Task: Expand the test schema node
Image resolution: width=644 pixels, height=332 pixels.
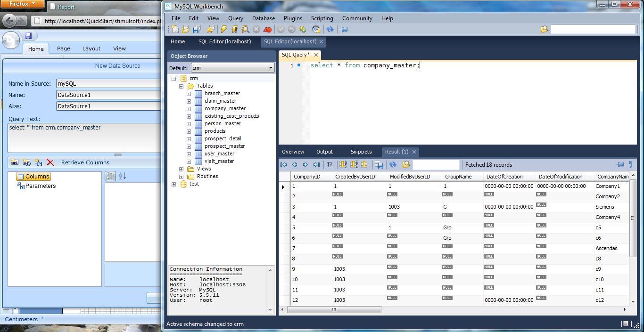Action: coord(174,184)
